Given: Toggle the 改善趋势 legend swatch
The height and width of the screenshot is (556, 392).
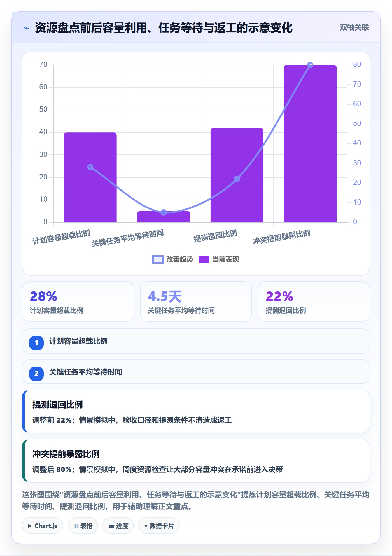Looking at the screenshot, I should click(x=158, y=260).
